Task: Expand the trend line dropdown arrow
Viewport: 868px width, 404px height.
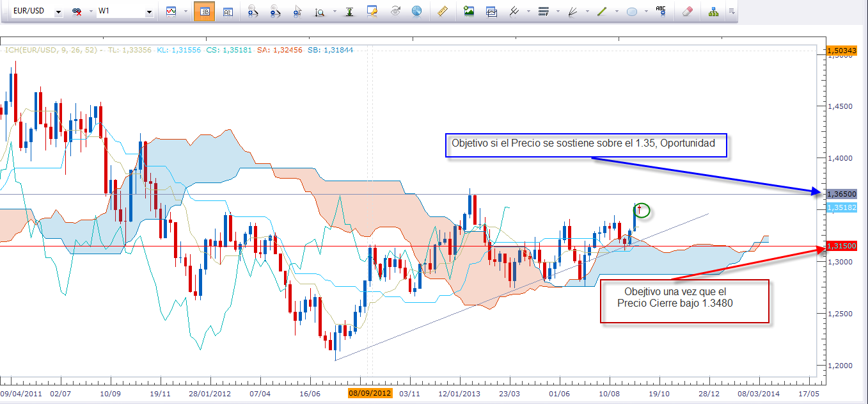Action: (x=616, y=12)
